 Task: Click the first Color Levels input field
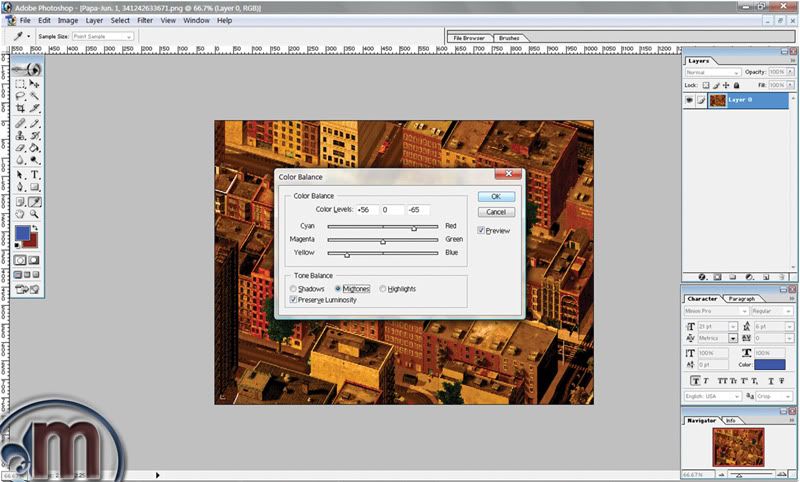click(367, 210)
